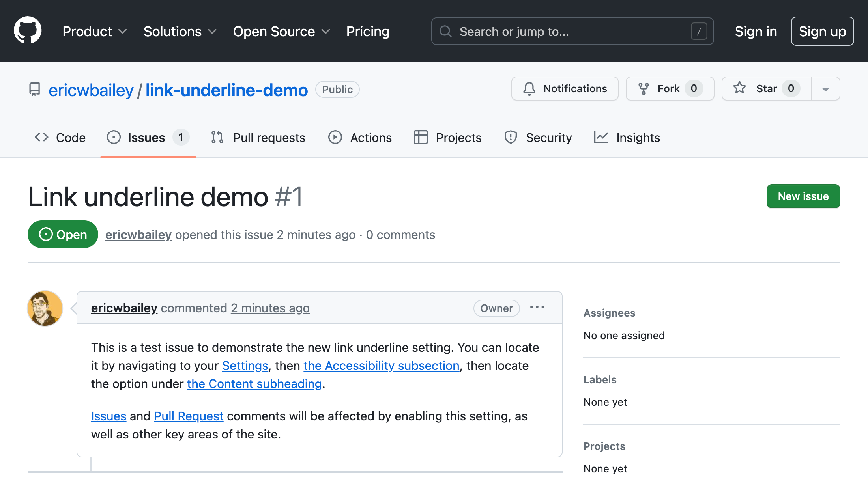Click the New issue button
The width and height of the screenshot is (868, 487).
[x=803, y=196]
